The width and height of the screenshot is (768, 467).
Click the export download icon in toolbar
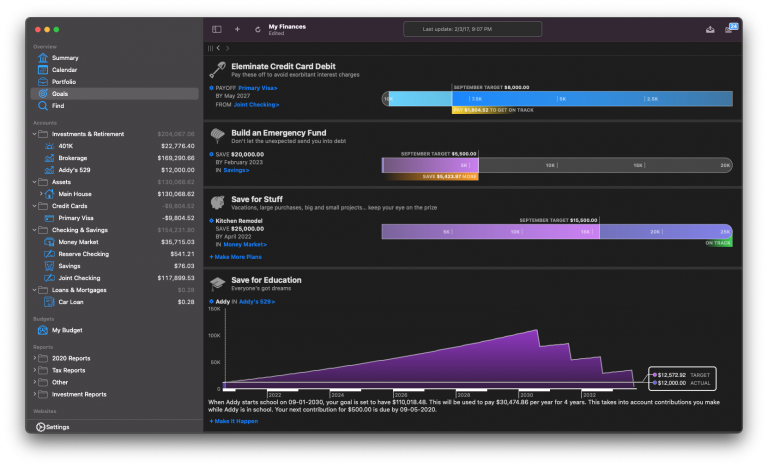pyautogui.click(x=710, y=29)
